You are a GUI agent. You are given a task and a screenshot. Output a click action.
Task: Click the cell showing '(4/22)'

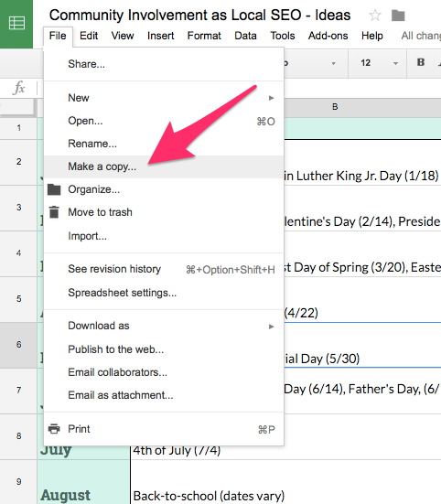pyautogui.click(x=362, y=299)
